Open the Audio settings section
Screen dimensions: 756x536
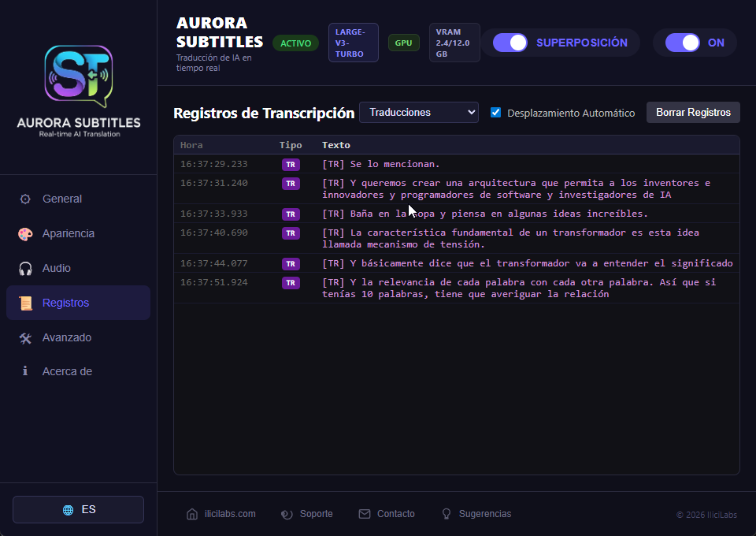(x=78, y=268)
